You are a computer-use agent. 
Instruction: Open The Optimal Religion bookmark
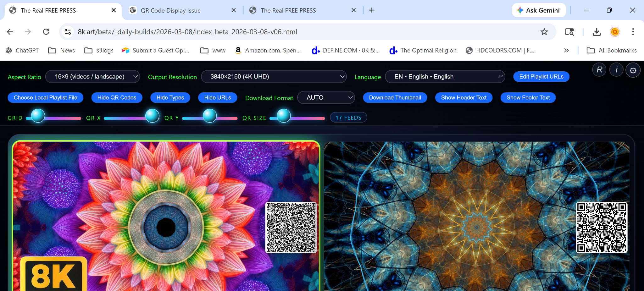(423, 50)
